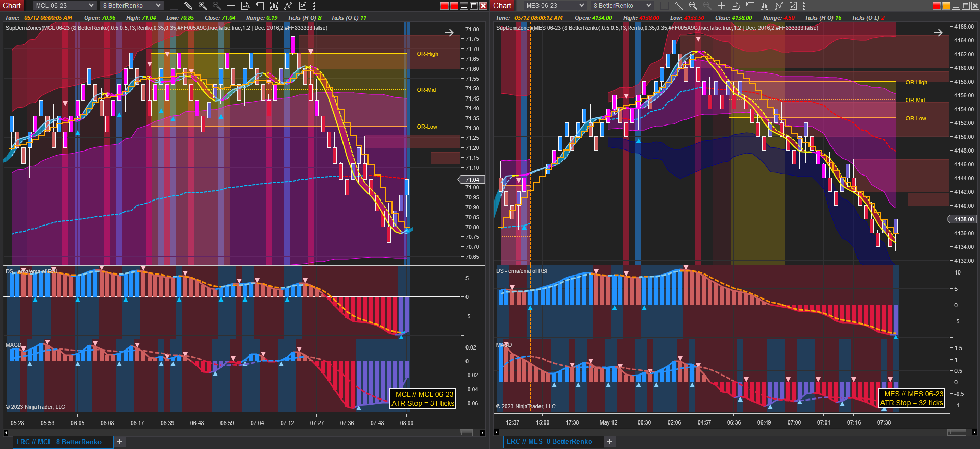Open indicators dialog for MCL chart
Viewport: 980px width, 449px height.
coord(288,6)
